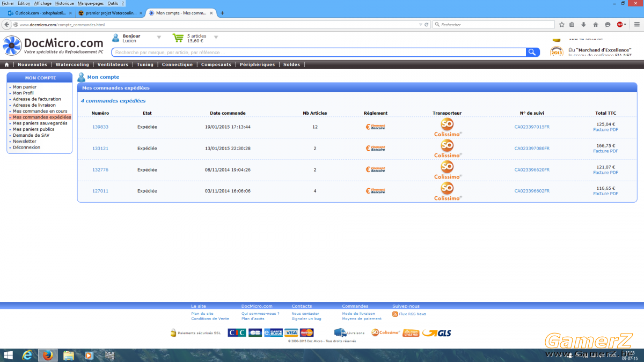Open the downloads arrow icon
The width and height of the screenshot is (644, 362).
coord(583,24)
